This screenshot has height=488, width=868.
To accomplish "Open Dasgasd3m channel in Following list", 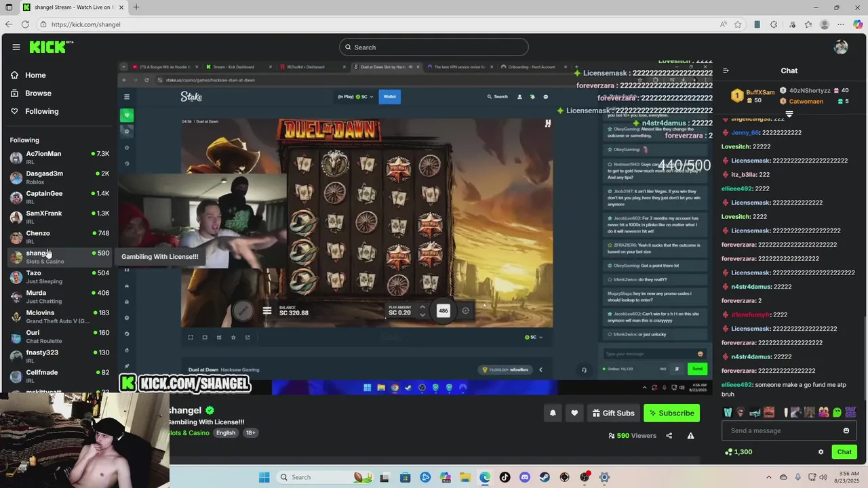I will click(60, 177).
